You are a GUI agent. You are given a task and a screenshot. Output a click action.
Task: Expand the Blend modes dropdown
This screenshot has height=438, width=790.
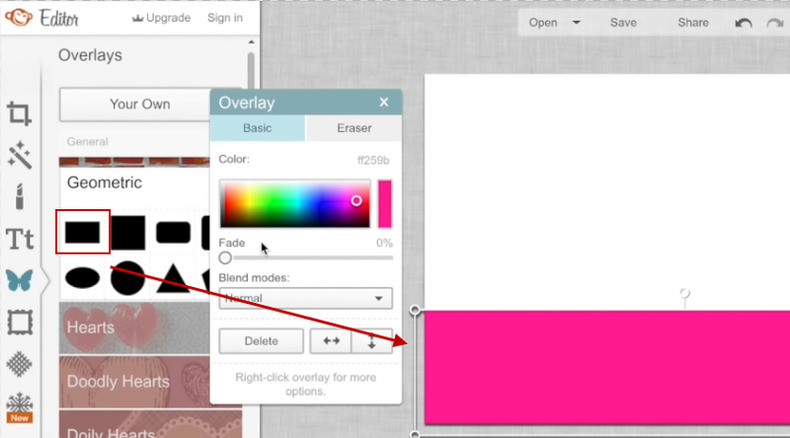click(305, 298)
